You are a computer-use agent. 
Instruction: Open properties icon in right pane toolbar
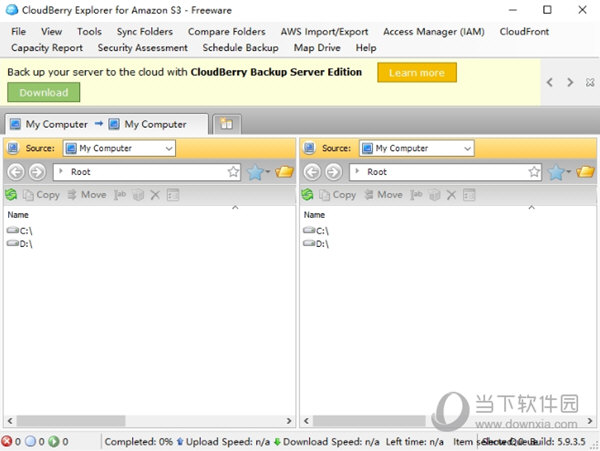[469, 195]
